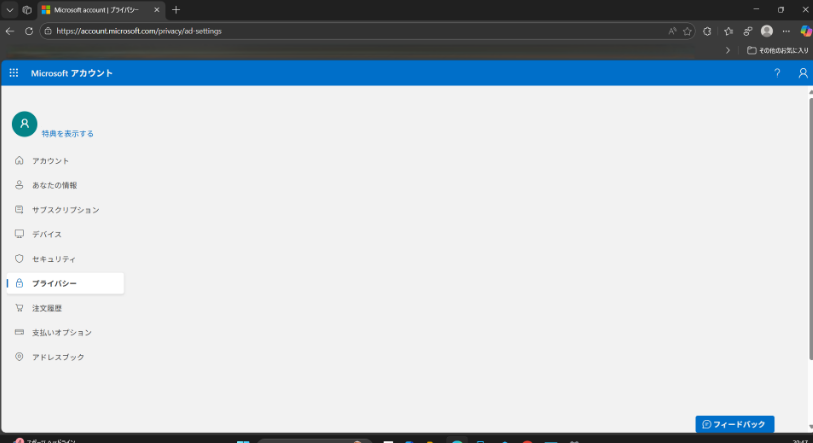Open browser profile avatar
This screenshot has height=443, width=813.
(767, 31)
